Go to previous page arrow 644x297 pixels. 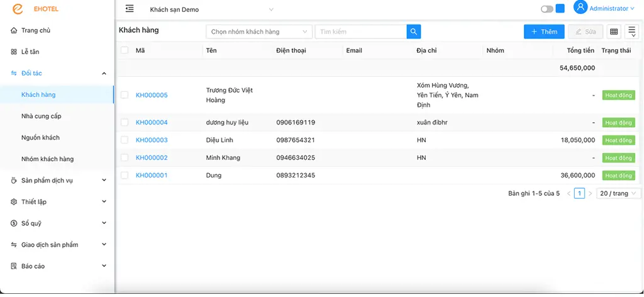569,193
